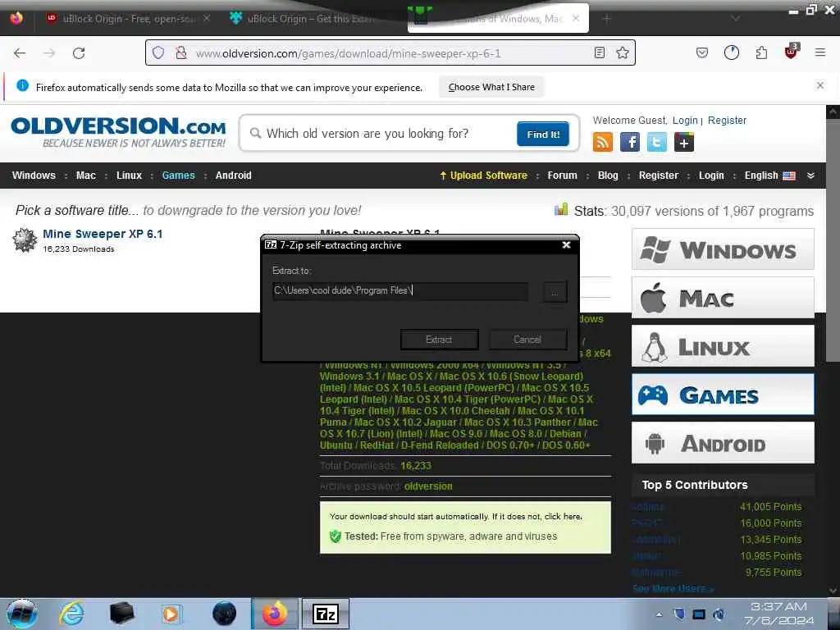The image size is (840, 630).
Task: Open the Forum link in navigation bar
Action: point(562,176)
